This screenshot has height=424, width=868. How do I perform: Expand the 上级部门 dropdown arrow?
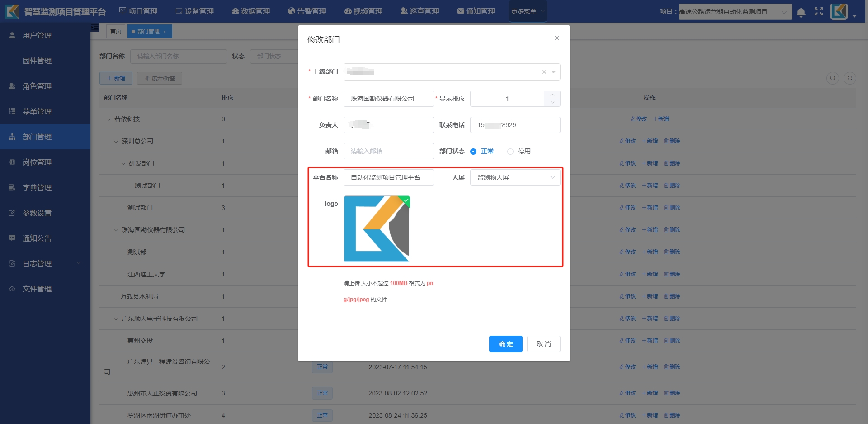(x=553, y=72)
